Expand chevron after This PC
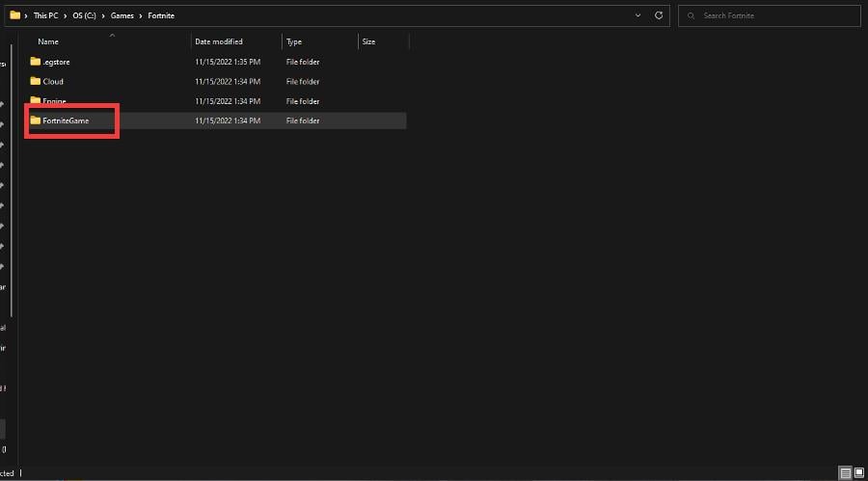 66,16
